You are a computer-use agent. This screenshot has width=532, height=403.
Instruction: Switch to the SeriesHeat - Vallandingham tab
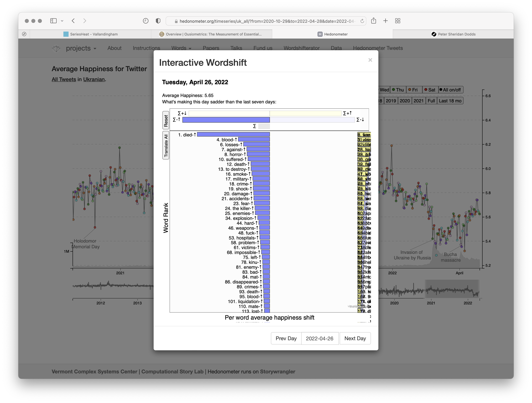[91, 34]
